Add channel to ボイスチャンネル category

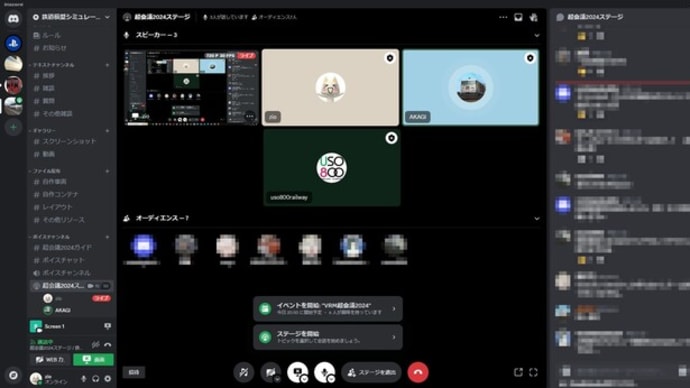(x=107, y=237)
